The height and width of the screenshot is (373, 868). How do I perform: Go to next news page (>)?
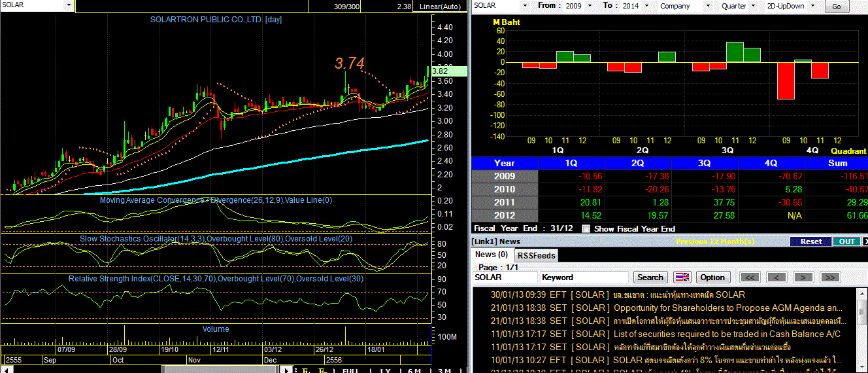tap(803, 277)
